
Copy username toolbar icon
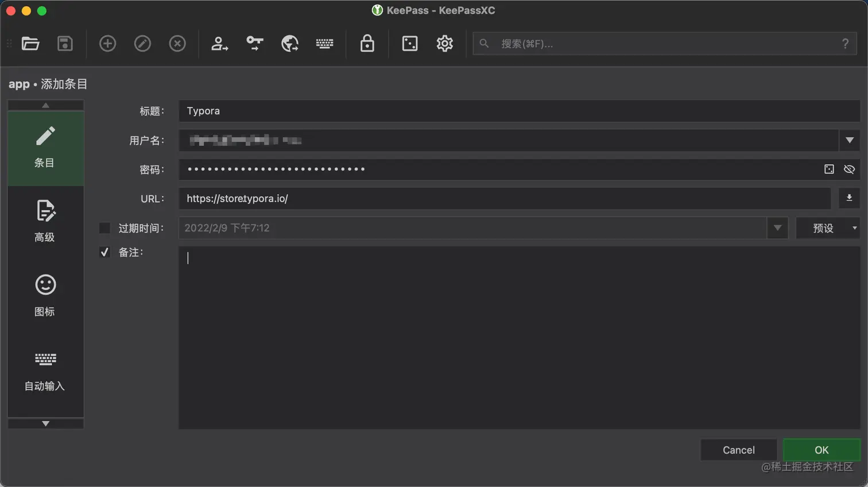(x=219, y=44)
